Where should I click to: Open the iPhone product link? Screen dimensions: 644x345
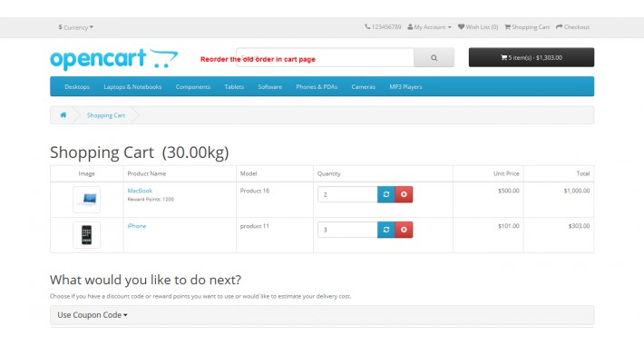coord(137,226)
